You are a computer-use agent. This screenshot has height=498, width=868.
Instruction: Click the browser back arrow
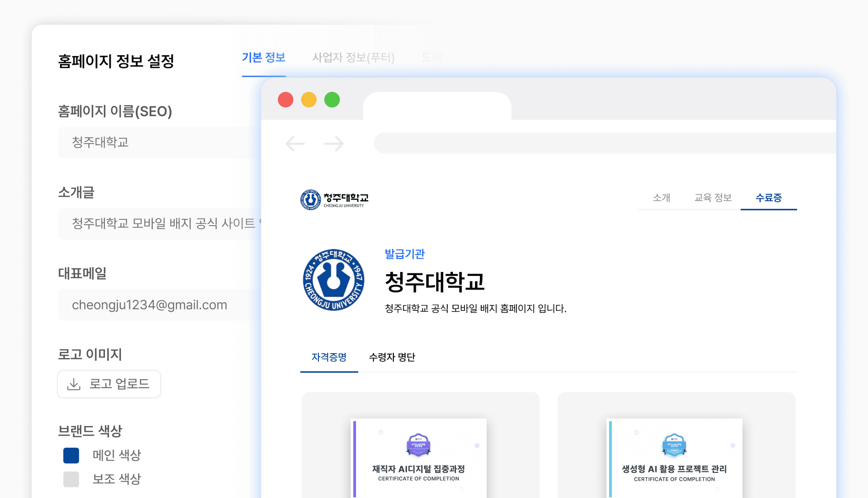coord(295,143)
